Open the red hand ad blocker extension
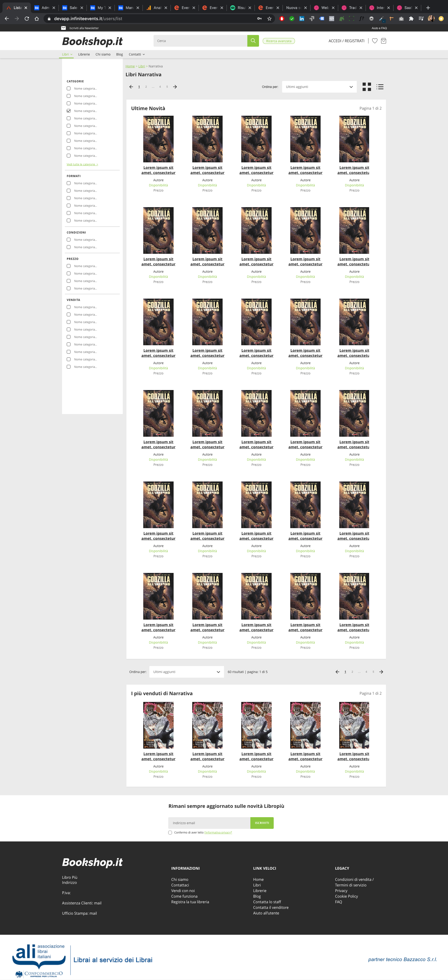Image resolution: width=448 pixels, height=980 pixels. coord(282,19)
